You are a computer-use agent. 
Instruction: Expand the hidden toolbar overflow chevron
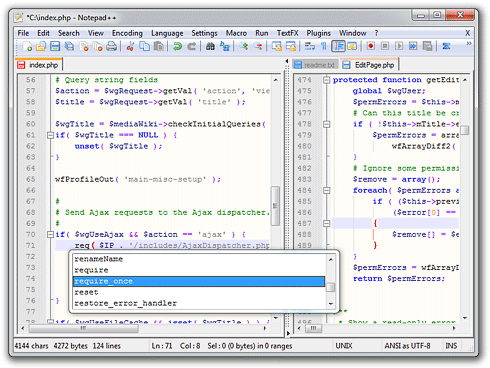469,43
